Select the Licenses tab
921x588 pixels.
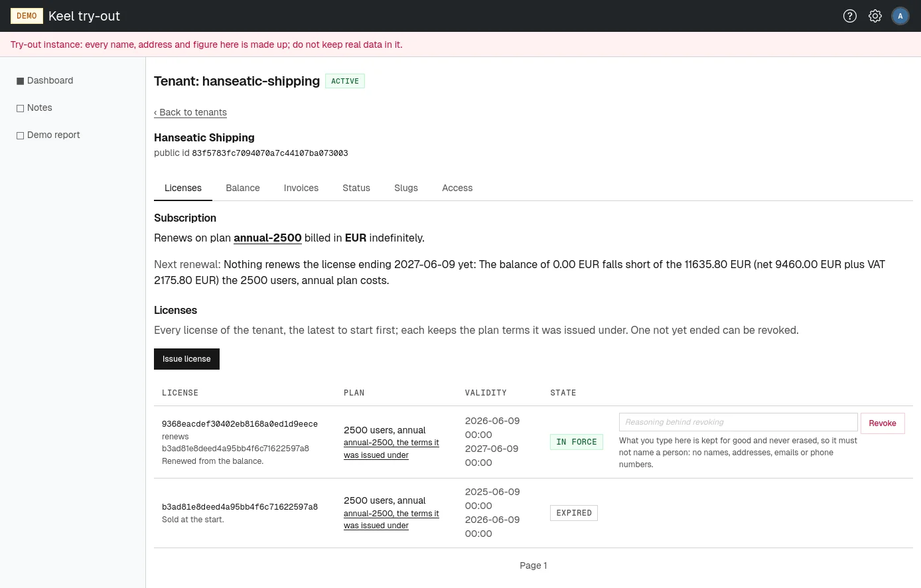pyautogui.click(x=183, y=188)
